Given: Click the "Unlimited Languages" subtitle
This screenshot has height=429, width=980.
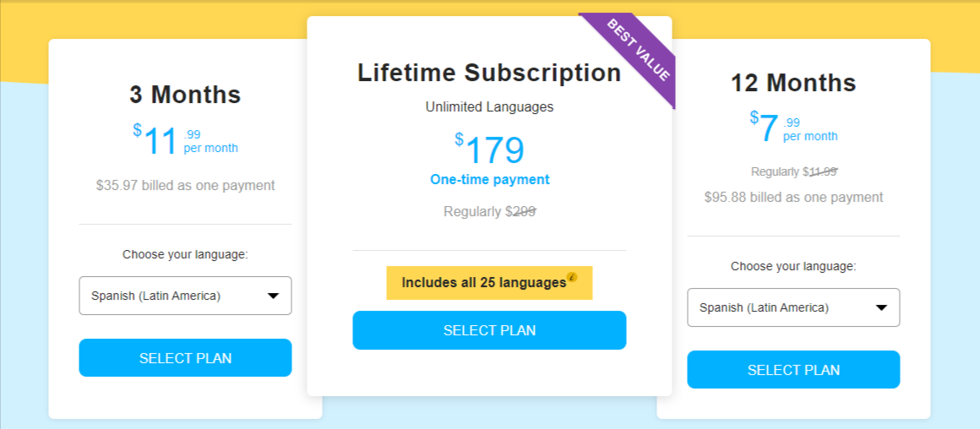Looking at the screenshot, I should pos(489,107).
